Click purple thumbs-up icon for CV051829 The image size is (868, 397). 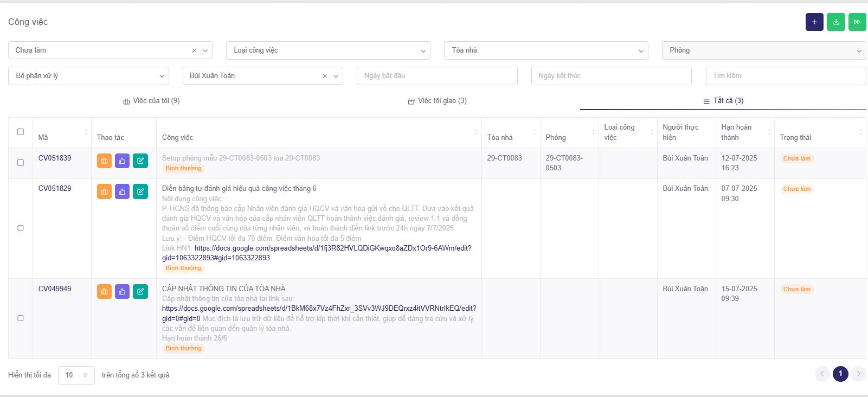(122, 191)
